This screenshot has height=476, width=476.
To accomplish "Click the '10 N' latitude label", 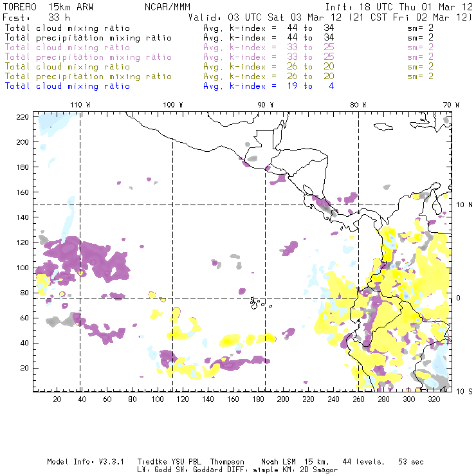I will (464, 205).
